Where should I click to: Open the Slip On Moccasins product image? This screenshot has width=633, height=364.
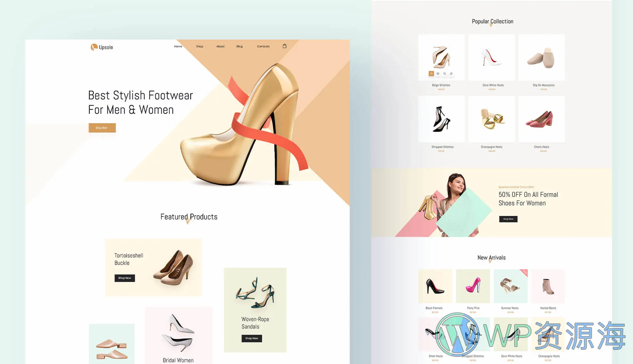click(x=542, y=57)
